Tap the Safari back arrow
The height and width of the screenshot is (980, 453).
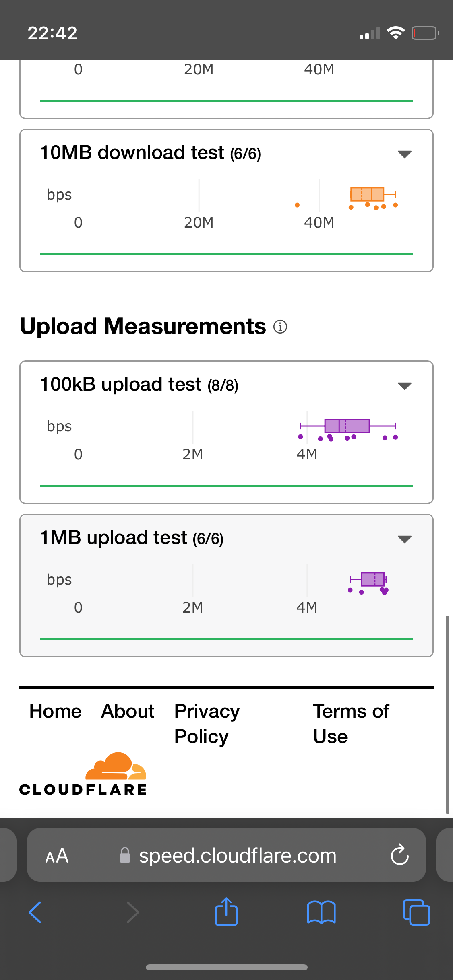(35, 912)
